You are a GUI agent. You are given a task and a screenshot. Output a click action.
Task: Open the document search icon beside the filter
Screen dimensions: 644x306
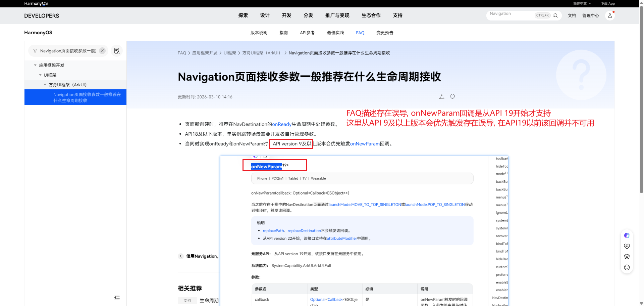pos(117,51)
